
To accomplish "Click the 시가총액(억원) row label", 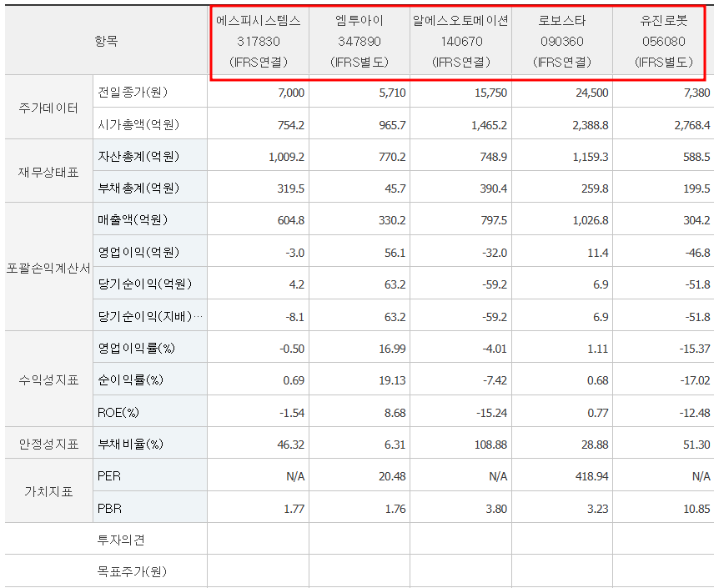I will coord(138,124).
